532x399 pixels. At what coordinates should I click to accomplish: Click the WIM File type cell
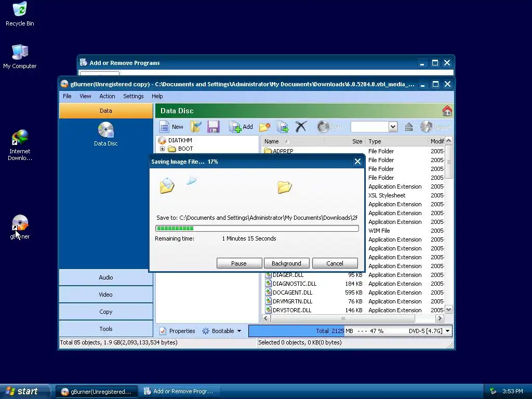tap(379, 230)
